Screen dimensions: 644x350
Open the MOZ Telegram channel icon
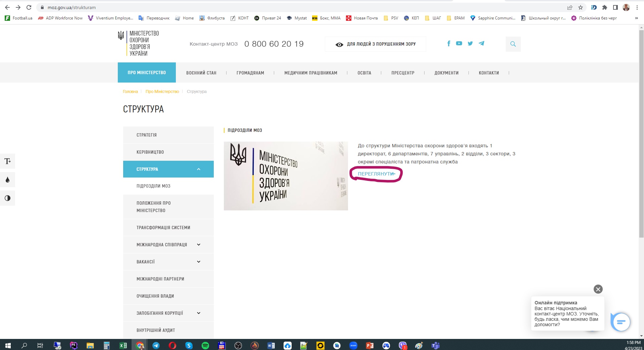pyautogui.click(x=482, y=44)
